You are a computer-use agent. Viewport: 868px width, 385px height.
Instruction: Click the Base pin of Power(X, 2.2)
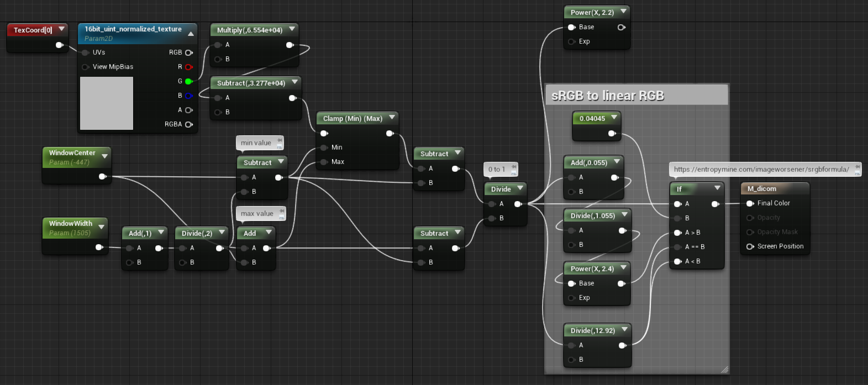[572, 27]
